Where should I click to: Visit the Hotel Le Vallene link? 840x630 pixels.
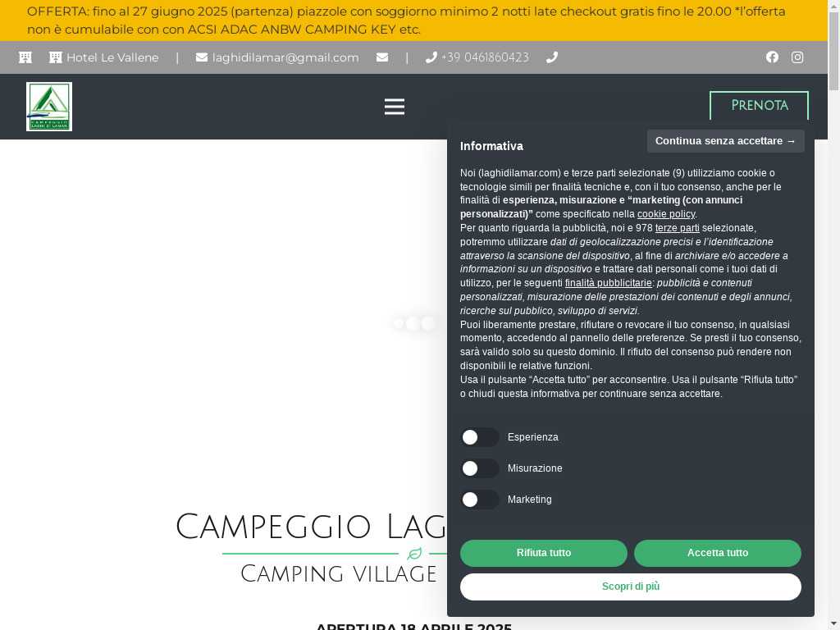(112, 57)
